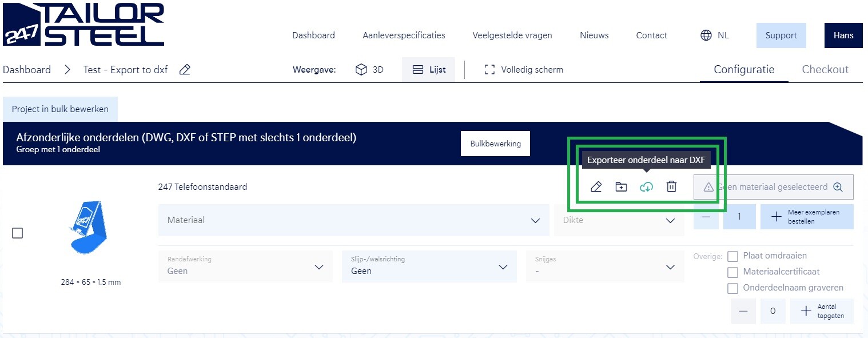868x338 pixels.
Task: Export part to DXF via cloud download icon
Action: pyautogui.click(x=646, y=187)
